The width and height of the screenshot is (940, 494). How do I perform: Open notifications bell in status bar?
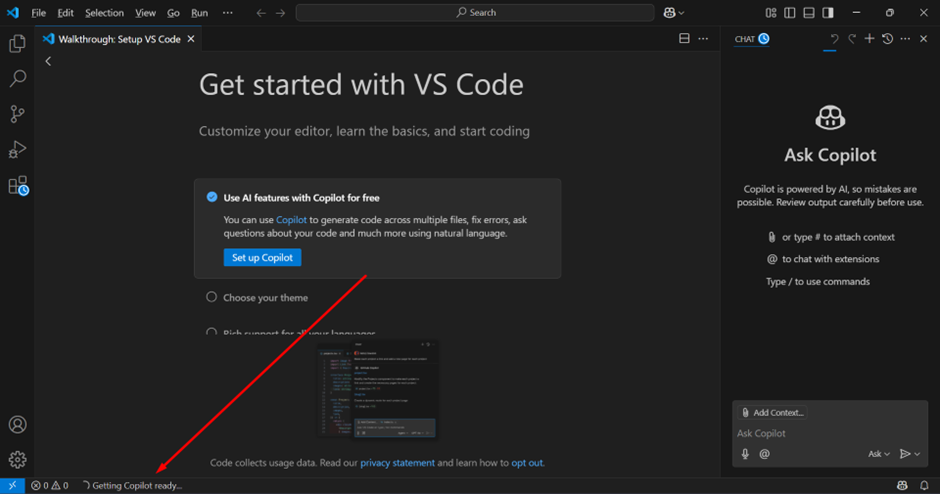tap(924, 486)
